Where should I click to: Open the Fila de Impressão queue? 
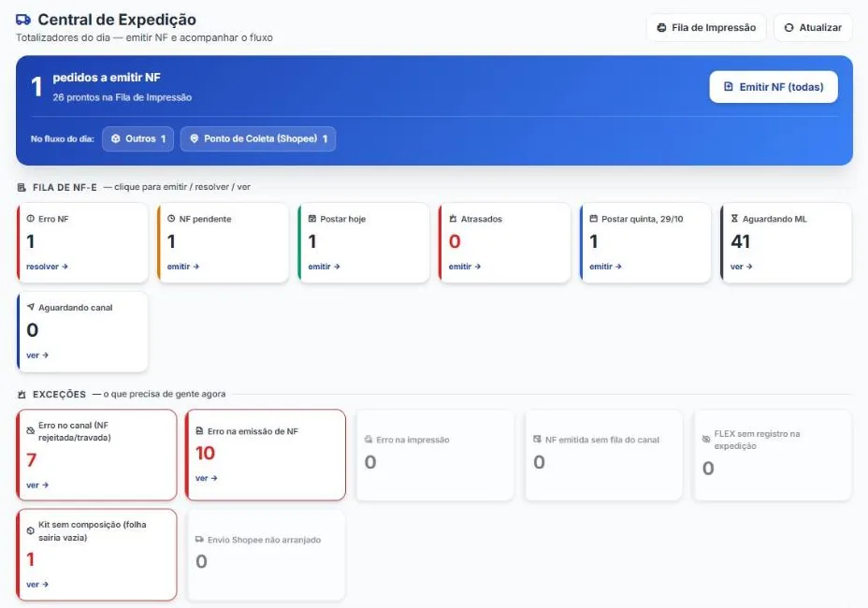pos(706,28)
